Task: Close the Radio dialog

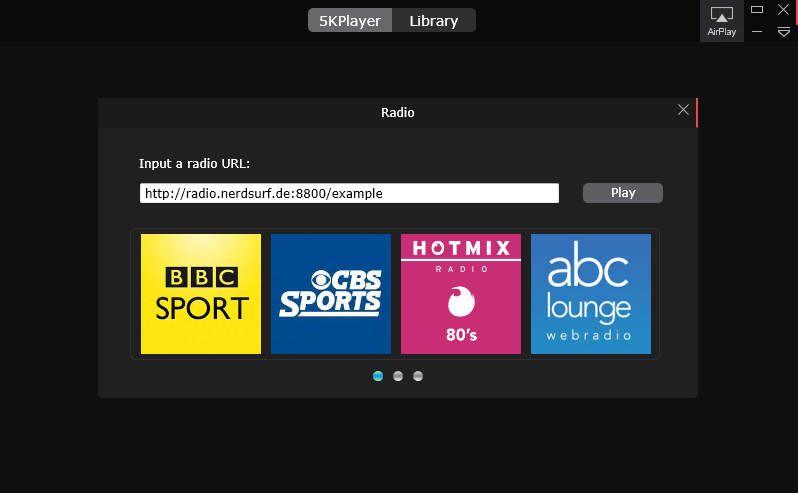Action: [x=683, y=109]
